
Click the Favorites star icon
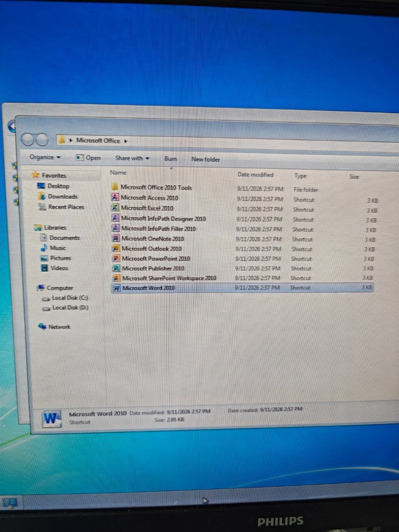tap(36, 175)
